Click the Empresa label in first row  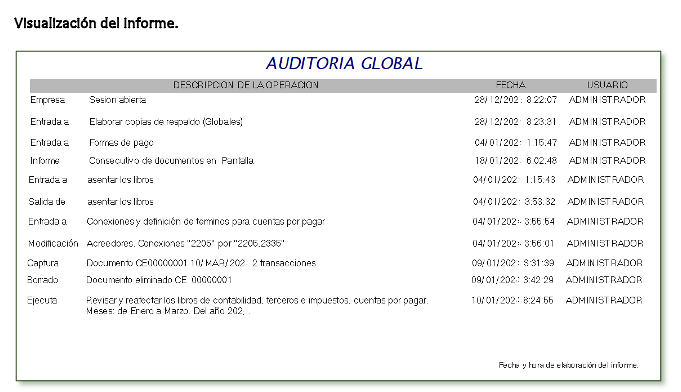click(x=48, y=100)
